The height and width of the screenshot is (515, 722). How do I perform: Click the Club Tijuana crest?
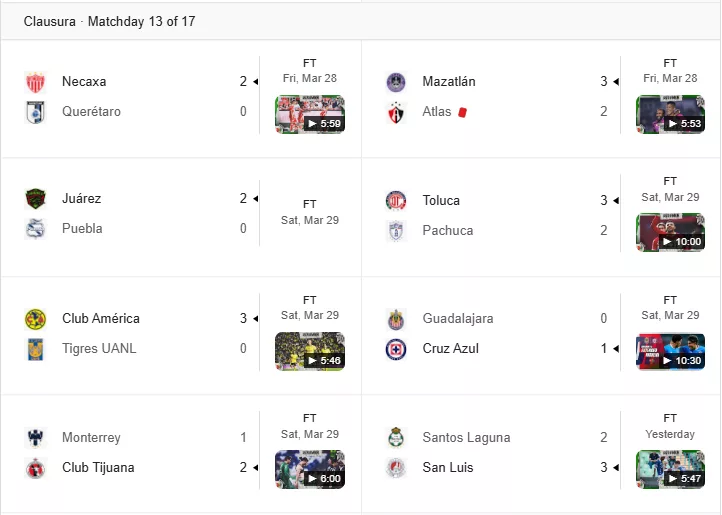coord(35,468)
